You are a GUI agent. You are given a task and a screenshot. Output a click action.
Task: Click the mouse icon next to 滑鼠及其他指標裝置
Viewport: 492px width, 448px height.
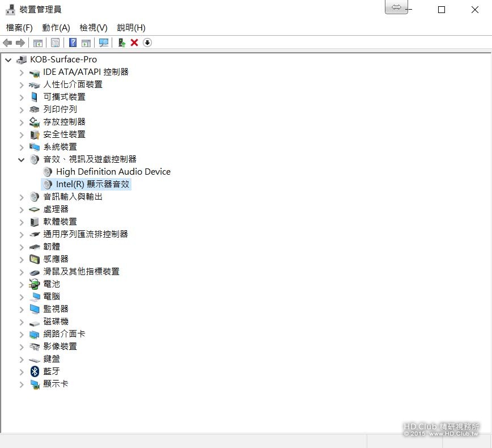[x=34, y=272]
